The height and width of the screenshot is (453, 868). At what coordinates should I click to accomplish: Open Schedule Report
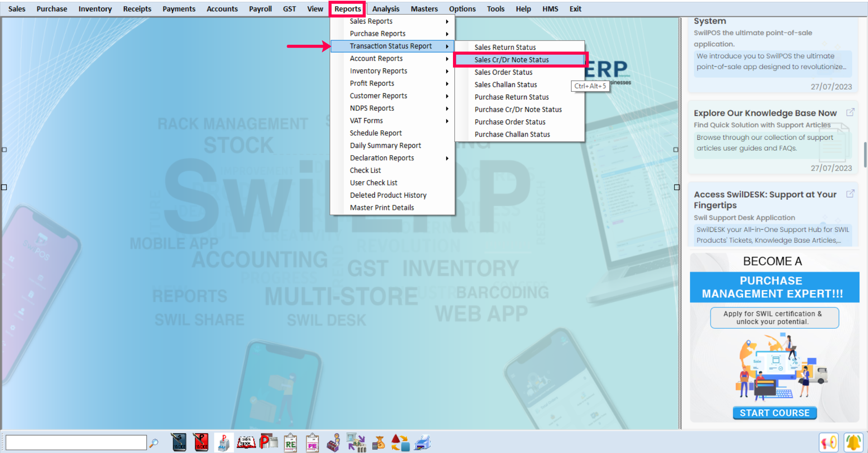coord(392,133)
